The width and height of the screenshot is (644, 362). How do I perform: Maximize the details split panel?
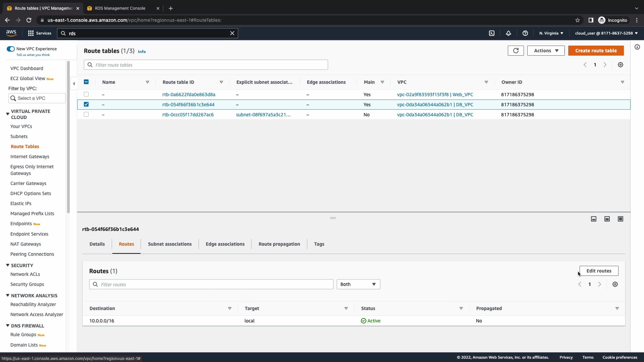(x=621, y=219)
